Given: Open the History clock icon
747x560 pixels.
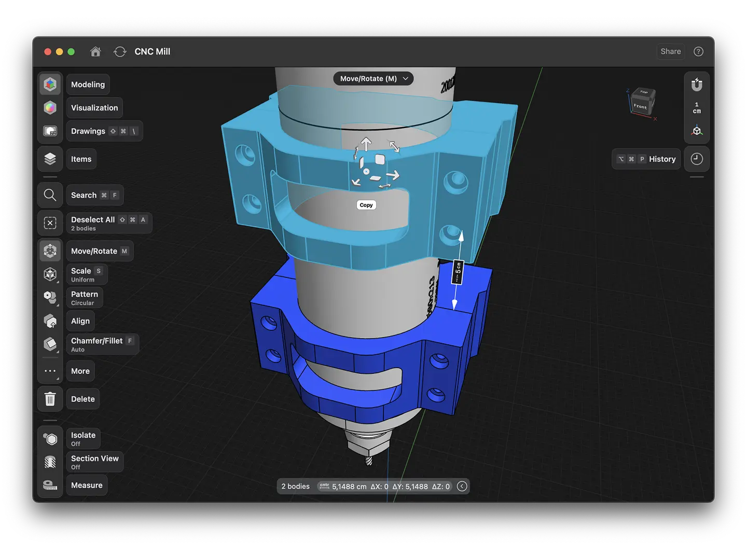Looking at the screenshot, I should tap(697, 159).
